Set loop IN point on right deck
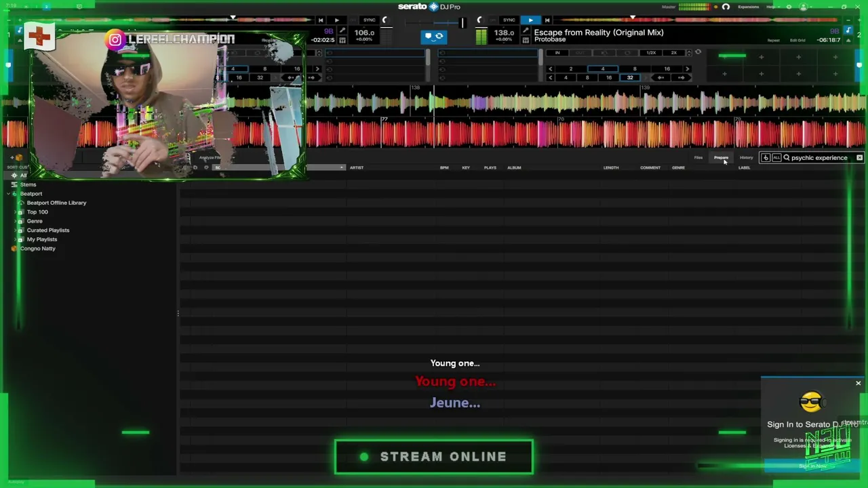This screenshot has height=488, width=868. tap(557, 53)
